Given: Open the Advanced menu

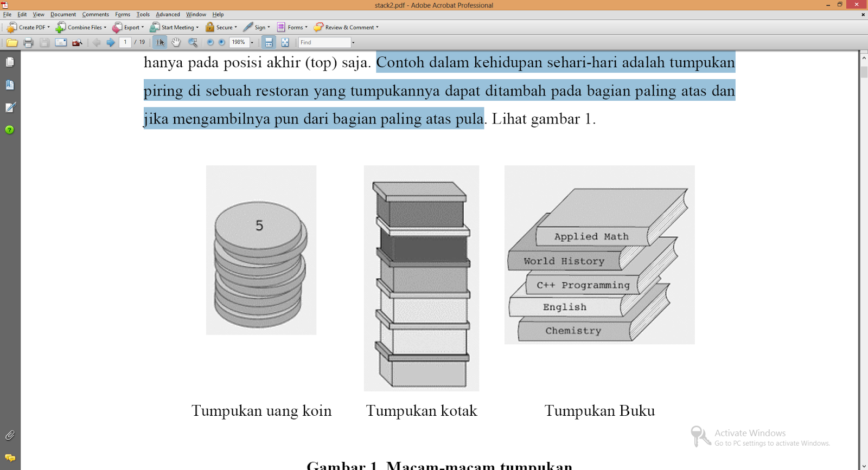Looking at the screenshot, I should [168, 15].
